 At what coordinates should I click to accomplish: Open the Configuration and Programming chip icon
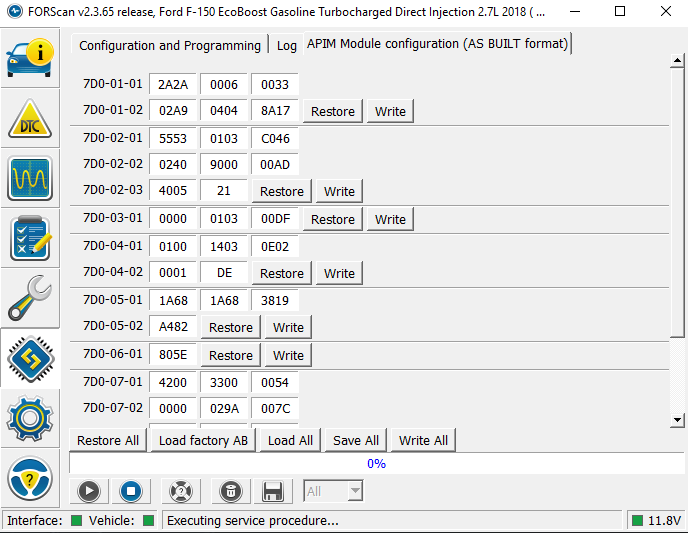(x=30, y=359)
